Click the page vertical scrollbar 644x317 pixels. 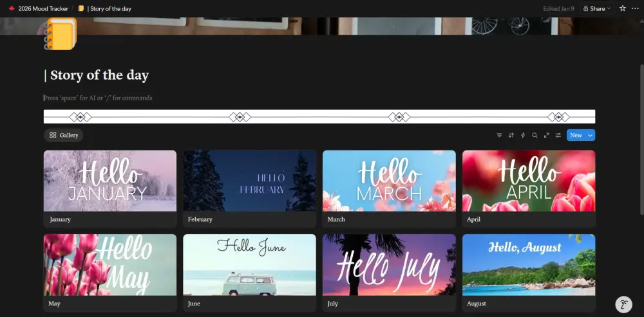click(x=641, y=140)
